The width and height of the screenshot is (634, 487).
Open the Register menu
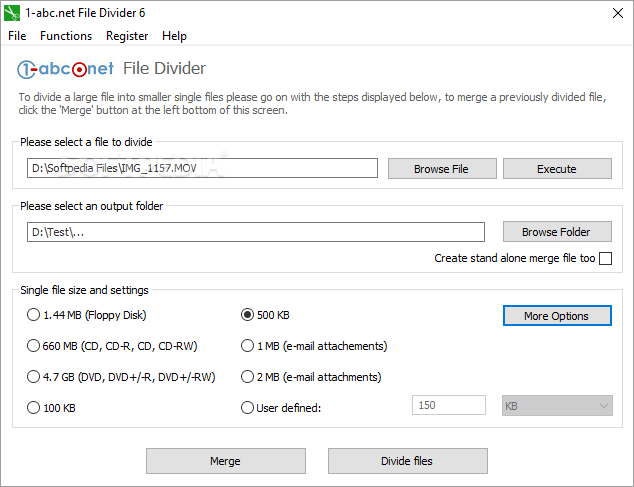click(x=127, y=36)
